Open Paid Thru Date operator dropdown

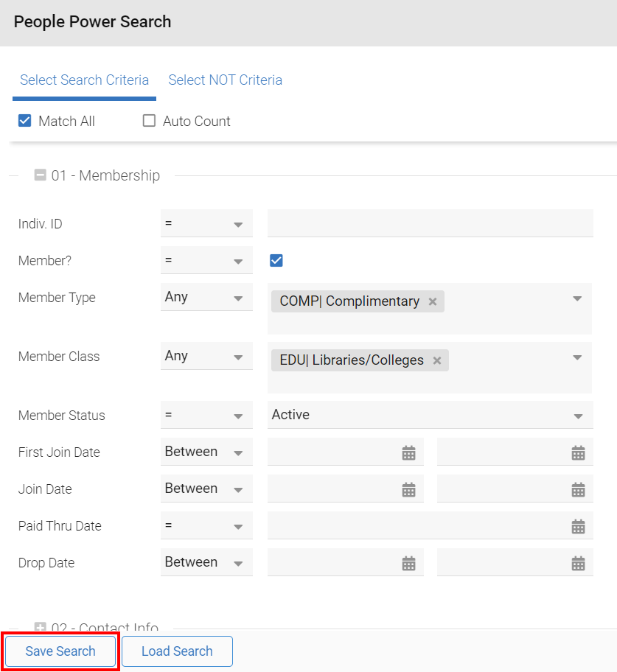(x=206, y=525)
